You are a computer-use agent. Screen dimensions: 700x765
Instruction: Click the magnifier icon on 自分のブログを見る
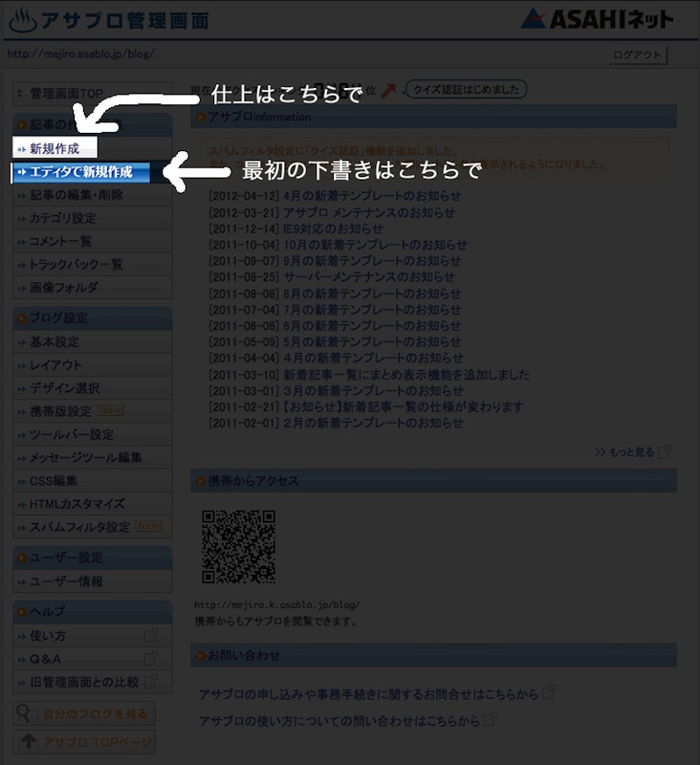23,713
